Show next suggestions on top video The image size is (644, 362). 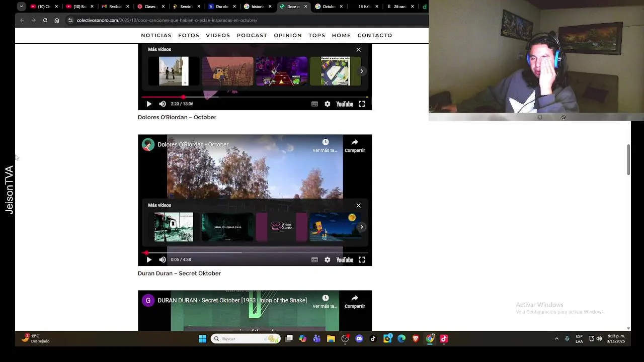[x=361, y=71]
